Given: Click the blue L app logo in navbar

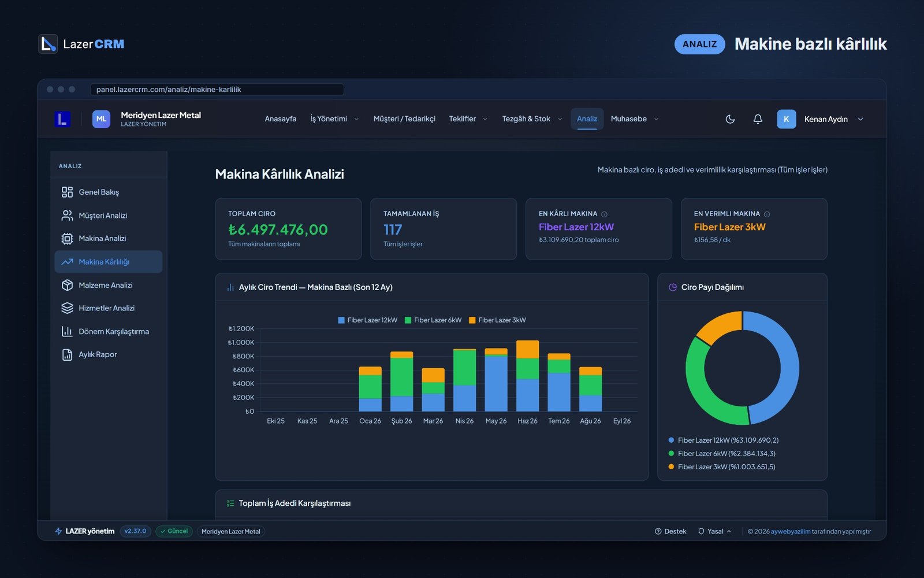Looking at the screenshot, I should point(62,119).
